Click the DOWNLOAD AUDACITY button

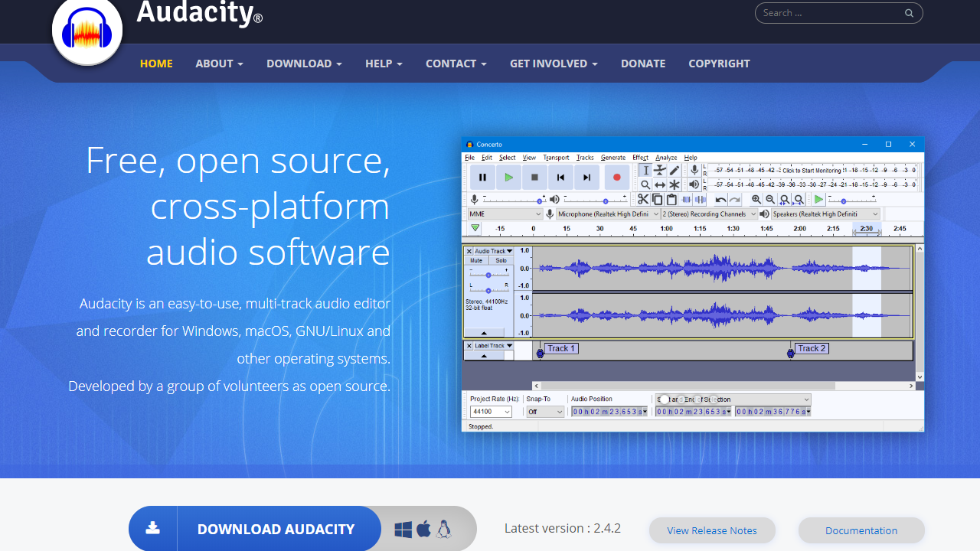click(276, 529)
